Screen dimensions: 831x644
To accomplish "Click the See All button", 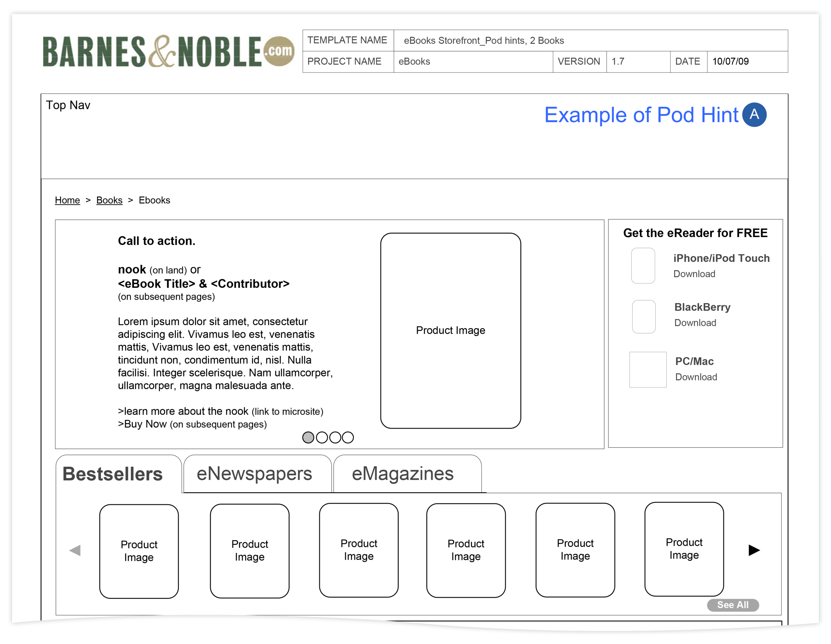I will pos(733,605).
